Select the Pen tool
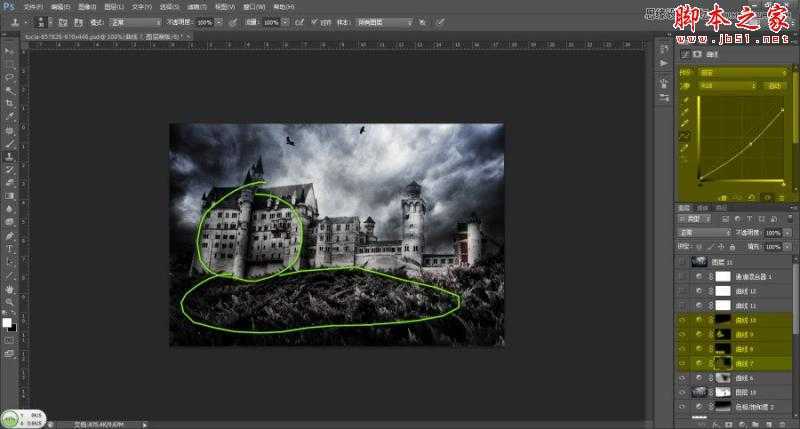Viewport: 800px width, 429px height. click(9, 236)
